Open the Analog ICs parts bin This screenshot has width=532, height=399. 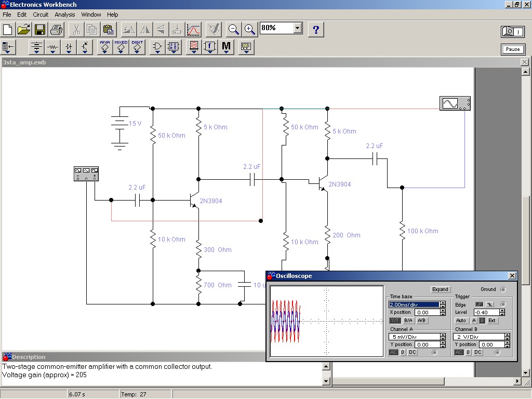105,47
